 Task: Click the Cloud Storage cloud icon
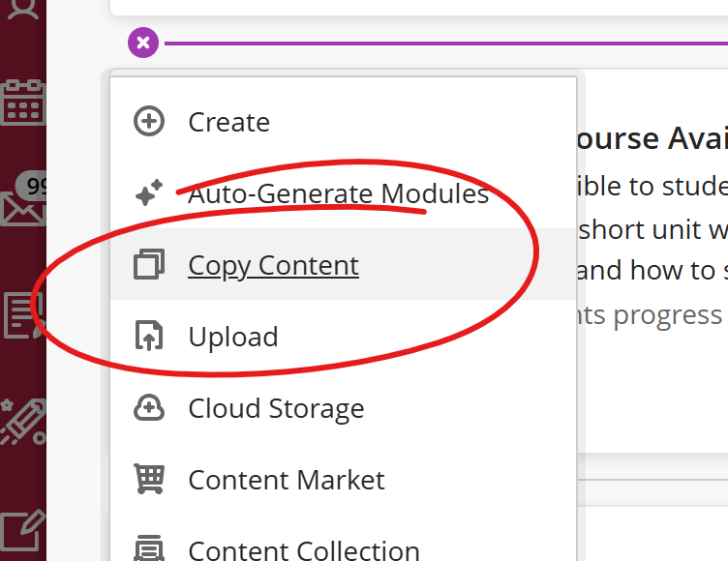tap(149, 408)
